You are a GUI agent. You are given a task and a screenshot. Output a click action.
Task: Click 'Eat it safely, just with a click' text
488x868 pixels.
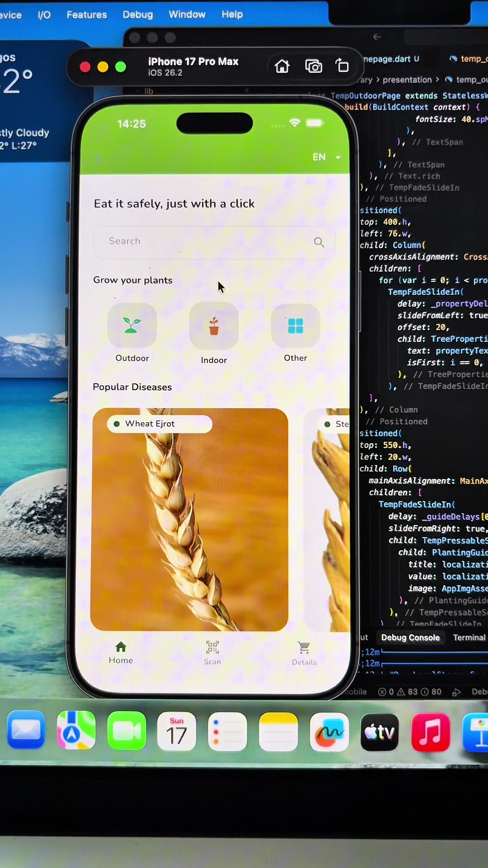click(174, 204)
